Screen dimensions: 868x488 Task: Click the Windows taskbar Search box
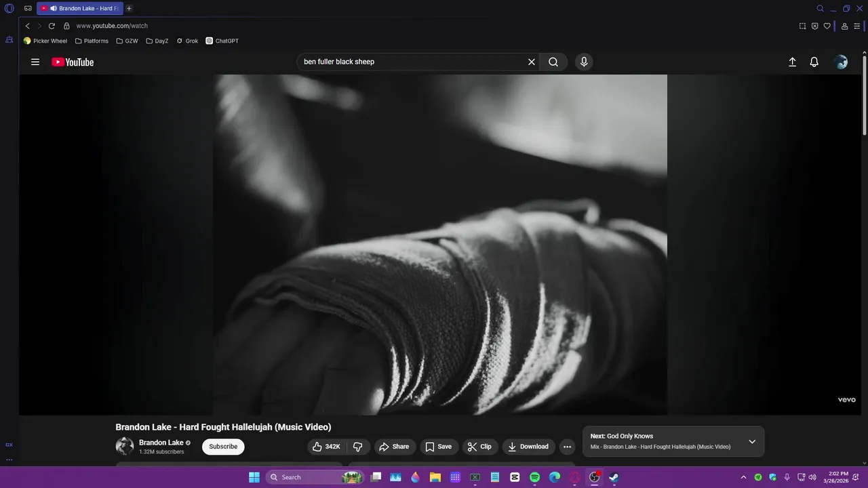click(315, 477)
